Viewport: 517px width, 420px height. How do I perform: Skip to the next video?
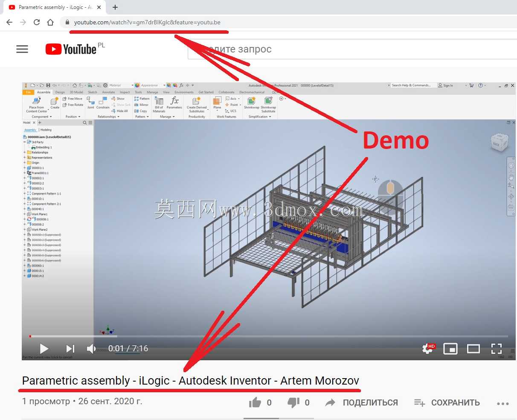70,349
